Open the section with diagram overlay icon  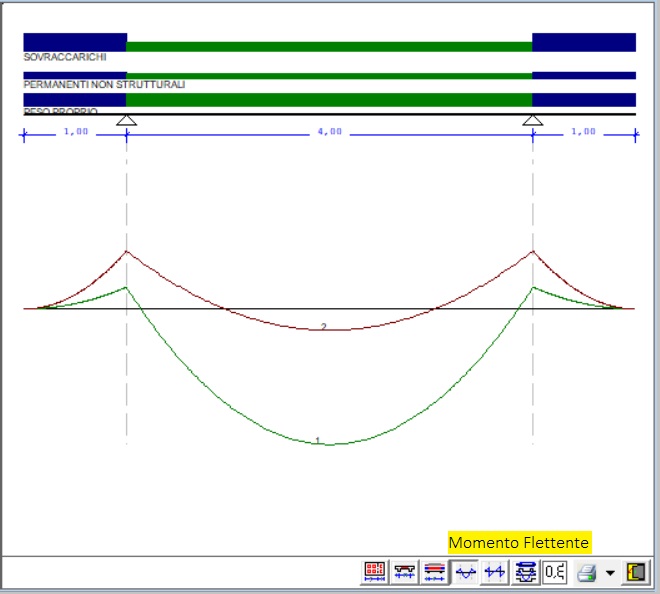coord(525,572)
